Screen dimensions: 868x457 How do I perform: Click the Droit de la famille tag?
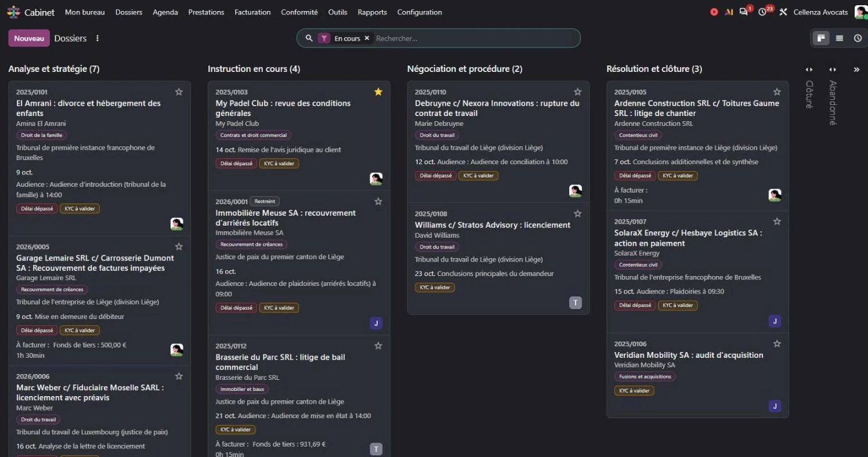point(42,135)
